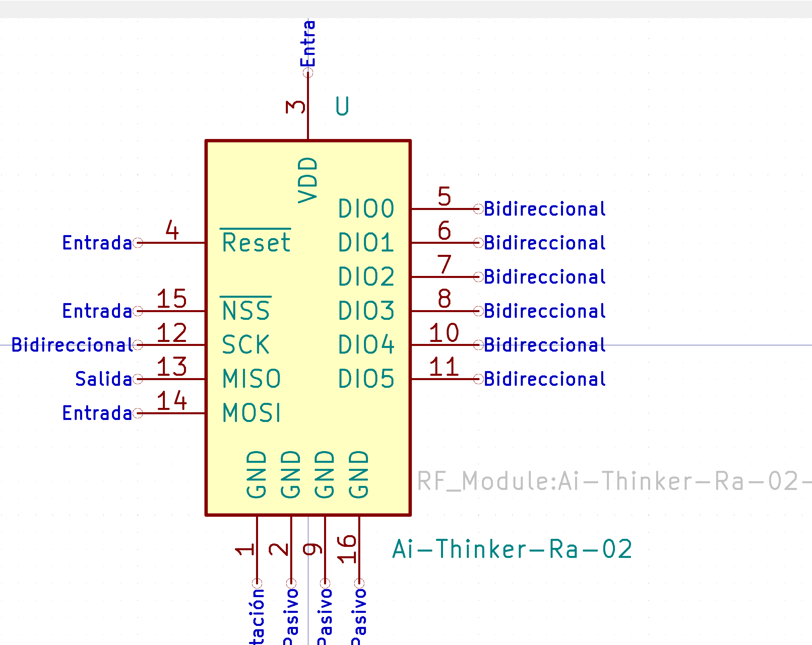The width and height of the screenshot is (812, 645).
Task: Select the DIO1 pin name
Action: [366, 242]
